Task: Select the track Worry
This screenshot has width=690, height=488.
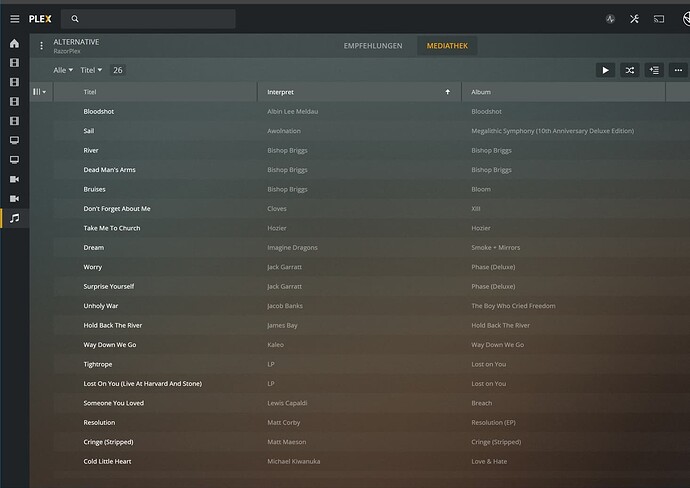Action: click(x=92, y=267)
